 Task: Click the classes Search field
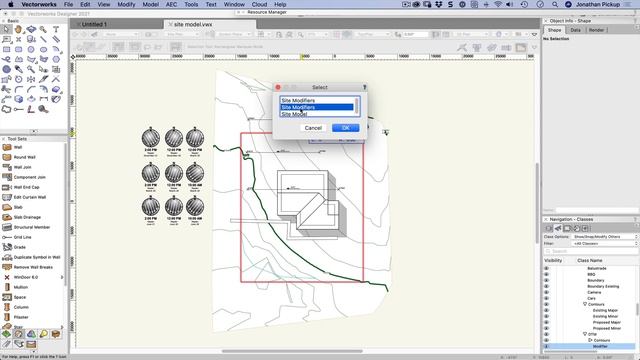click(x=591, y=251)
